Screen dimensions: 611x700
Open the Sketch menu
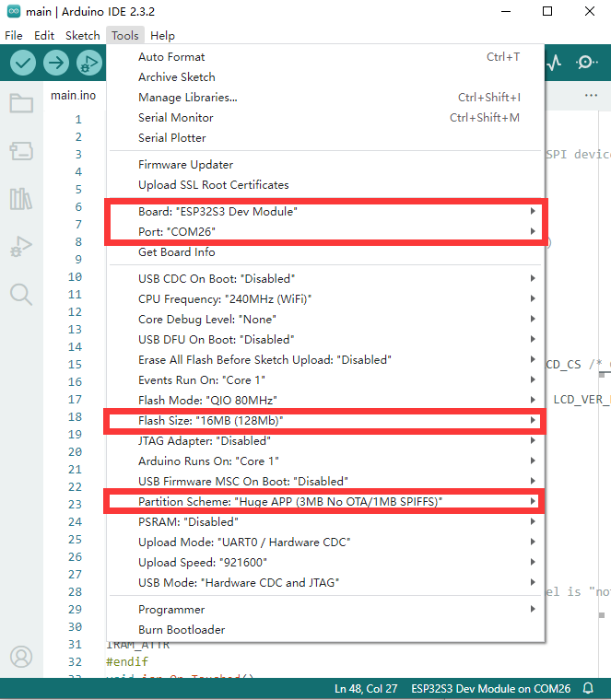(x=83, y=36)
